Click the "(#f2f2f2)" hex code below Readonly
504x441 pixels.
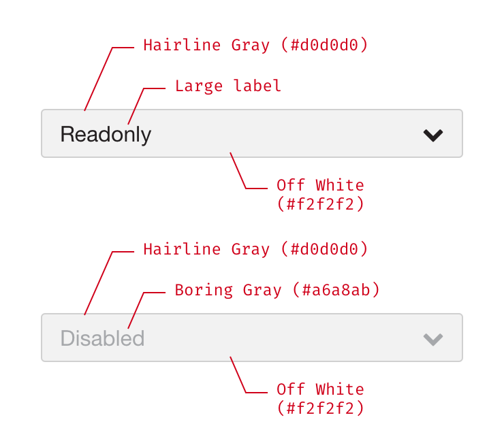click(320, 203)
